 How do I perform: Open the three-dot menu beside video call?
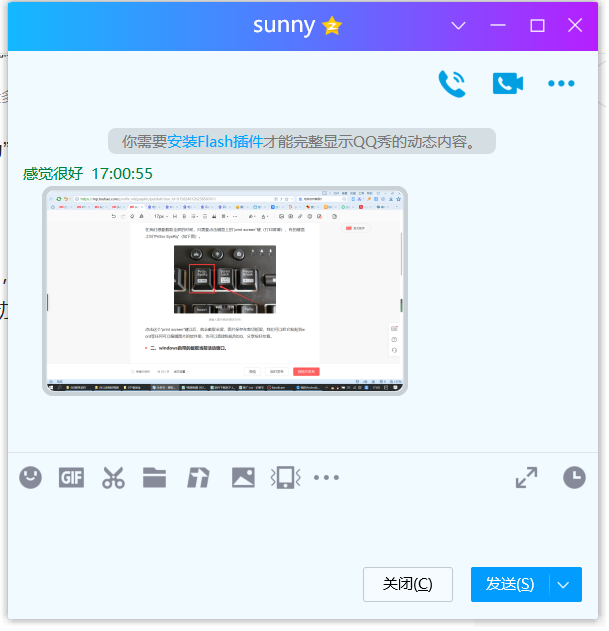pos(561,84)
